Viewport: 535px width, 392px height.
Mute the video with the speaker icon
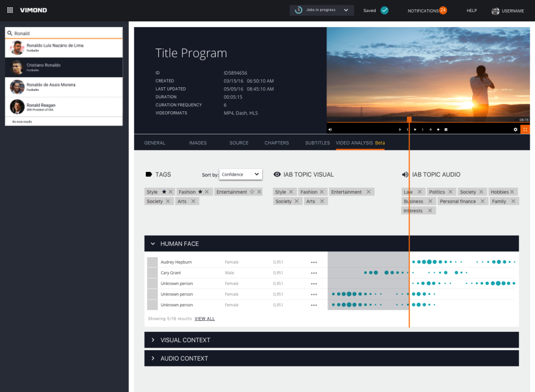tap(330, 130)
